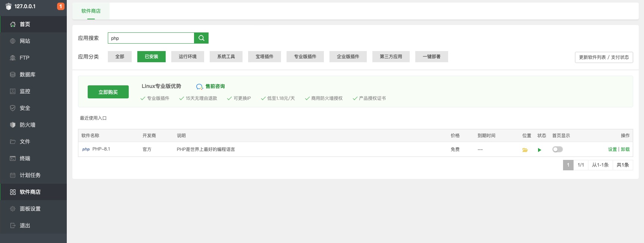The height and width of the screenshot is (243, 644).
Task: Click the 127.0.0.1 server address
Action: coord(25,6)
